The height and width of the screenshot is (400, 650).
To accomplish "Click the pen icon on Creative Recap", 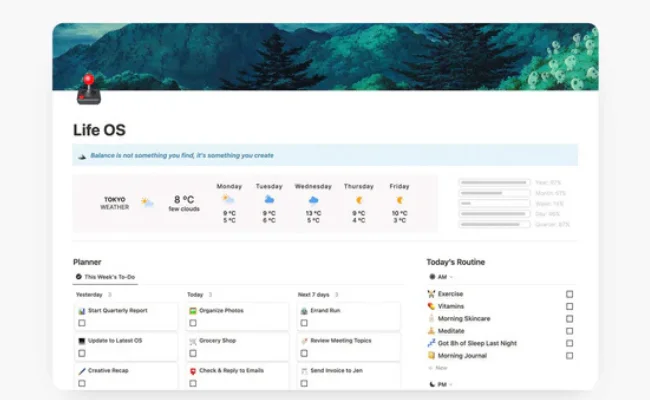I will [82, 371].
